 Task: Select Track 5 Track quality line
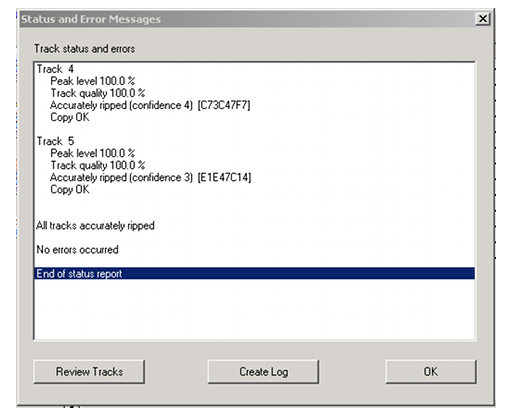(98, 165)
